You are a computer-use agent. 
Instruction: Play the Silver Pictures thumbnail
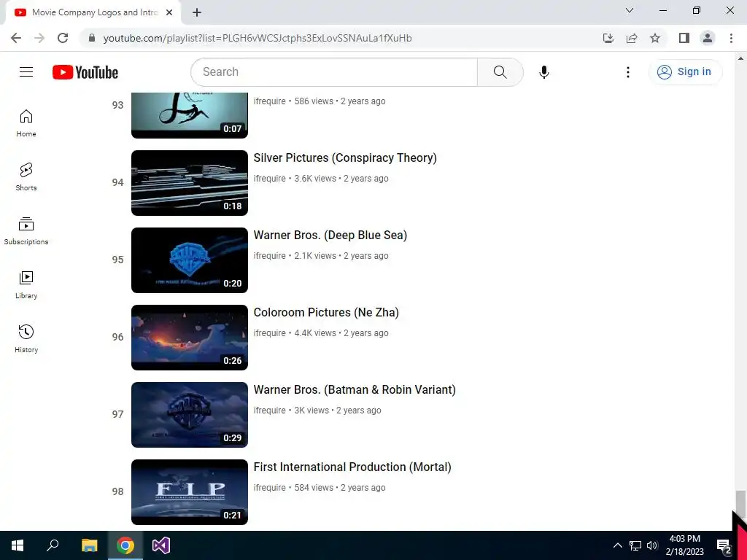[x=190, y=183]
